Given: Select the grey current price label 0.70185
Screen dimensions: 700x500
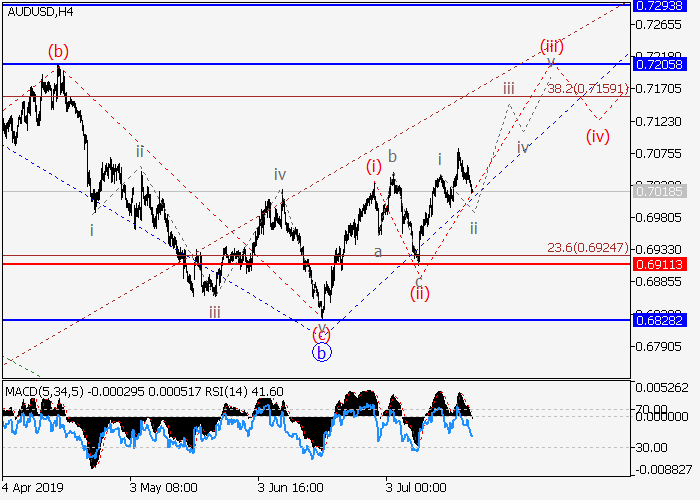Looking at the screenshot, I should click(x=660, y=190).
